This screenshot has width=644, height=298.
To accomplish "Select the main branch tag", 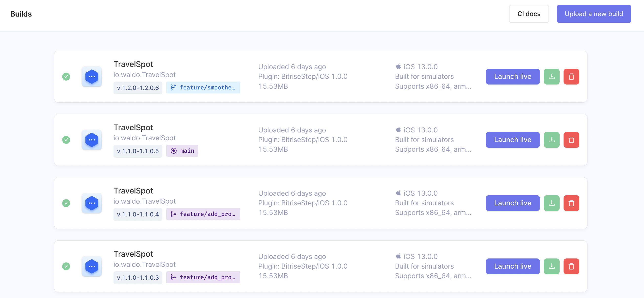I will click(182, 151).
